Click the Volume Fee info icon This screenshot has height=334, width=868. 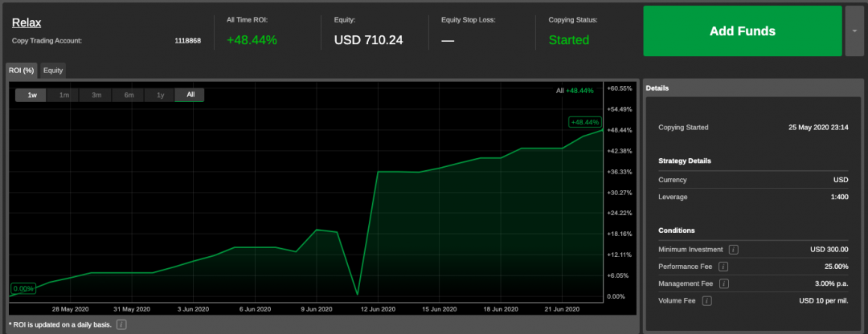(x=706, y=301)
